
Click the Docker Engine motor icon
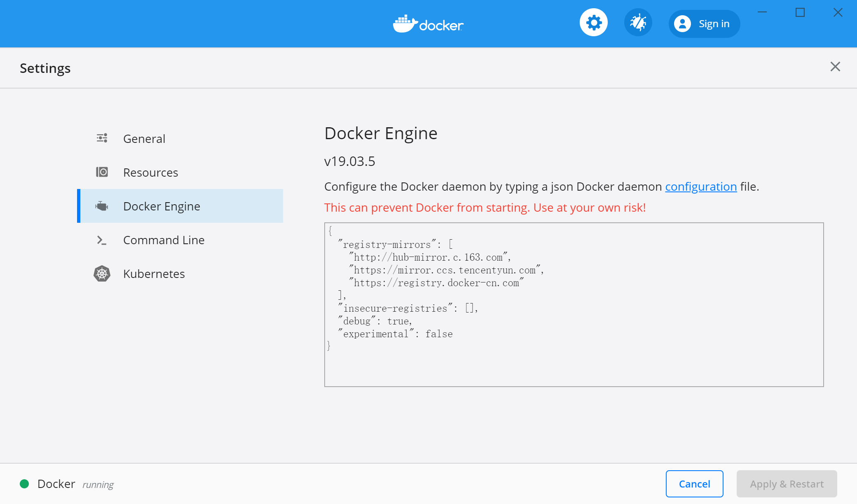[102, 206]
